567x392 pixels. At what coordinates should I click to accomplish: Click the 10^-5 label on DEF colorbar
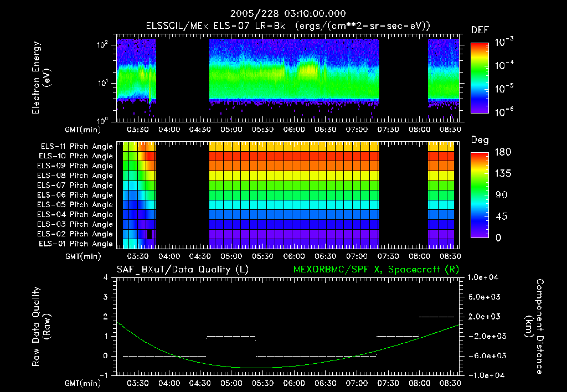pos(504,88)
